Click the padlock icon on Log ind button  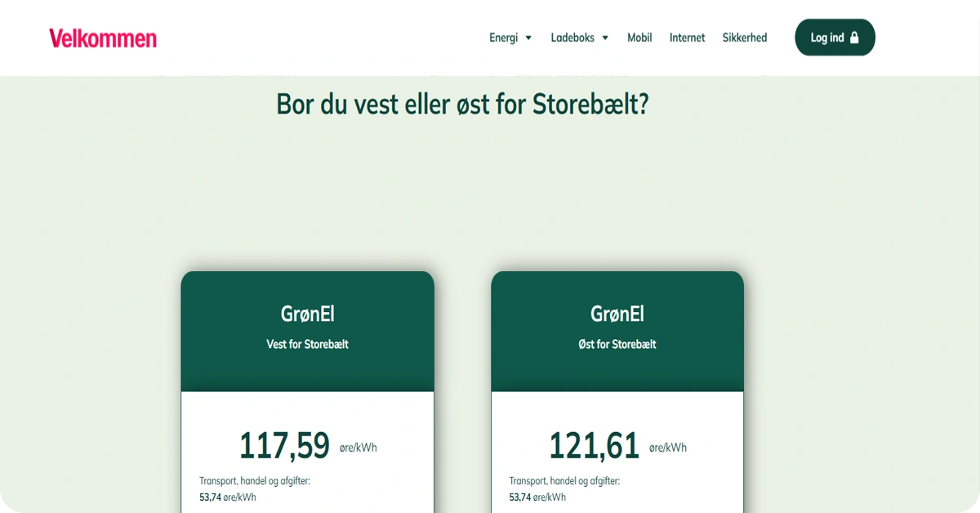853,37
